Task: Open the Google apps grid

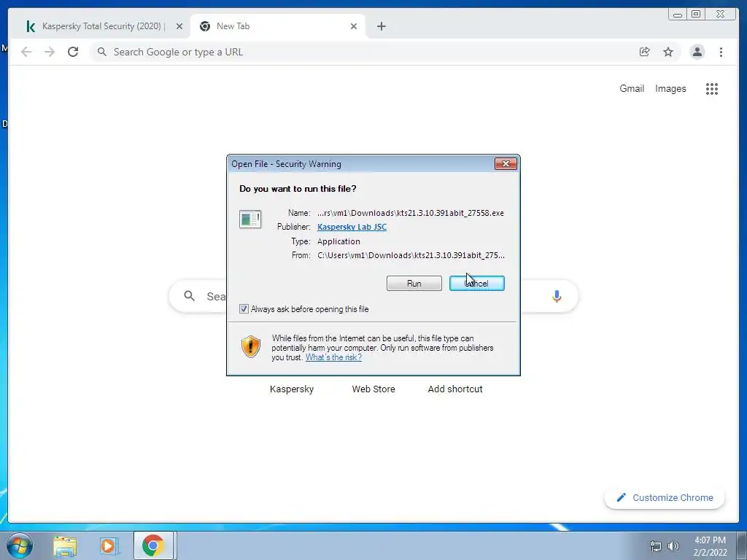Action: (x=712, y=88)
